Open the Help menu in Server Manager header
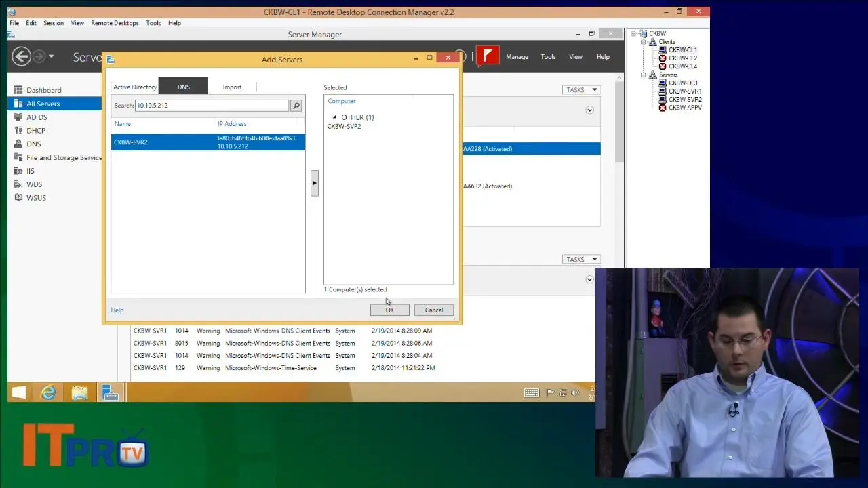Viewport: 868px width, 488px height. click(x=603, y=57)
